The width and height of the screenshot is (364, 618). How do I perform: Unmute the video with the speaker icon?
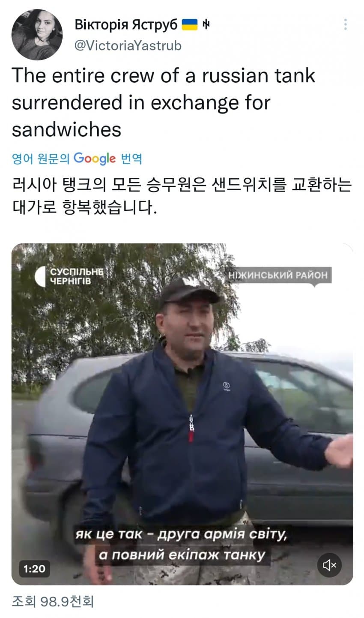tap(329, 565)
